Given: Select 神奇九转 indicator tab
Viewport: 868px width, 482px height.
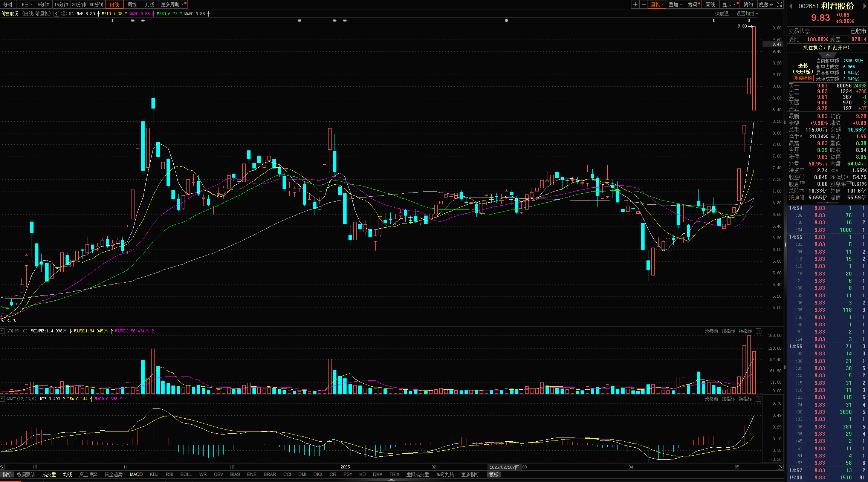Looking at the screenshot, I should tap(445, 474).
